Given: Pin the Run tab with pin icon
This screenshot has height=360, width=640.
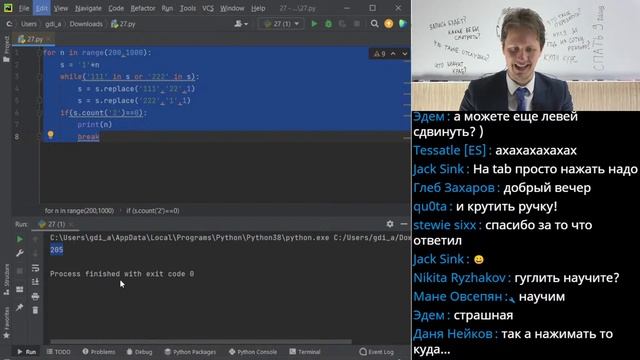Looking at the screenshot, I should (20, 307).
